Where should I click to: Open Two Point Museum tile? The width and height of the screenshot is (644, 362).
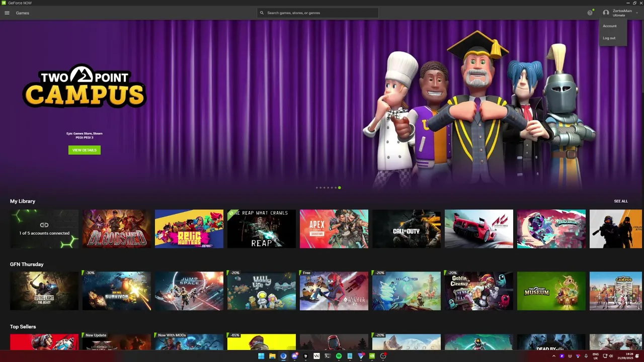(551, 291)
